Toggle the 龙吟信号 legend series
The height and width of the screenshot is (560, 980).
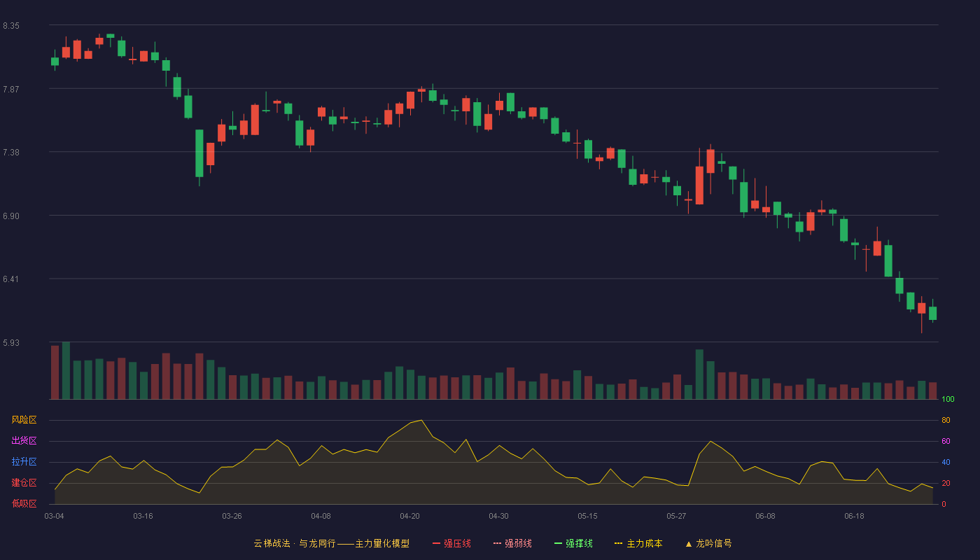(708, 543)
